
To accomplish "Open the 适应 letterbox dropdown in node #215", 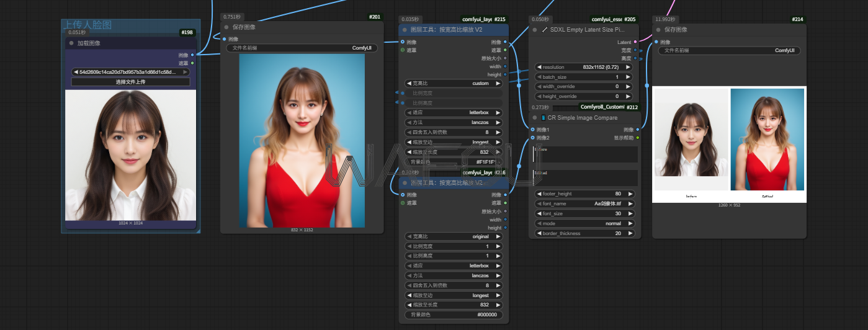I will click(453, 112).
